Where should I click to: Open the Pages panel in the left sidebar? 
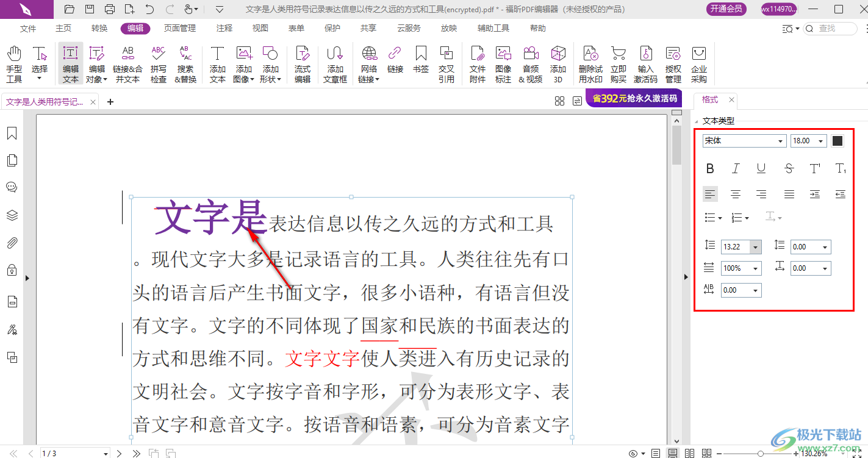click(x=12, y=160)
